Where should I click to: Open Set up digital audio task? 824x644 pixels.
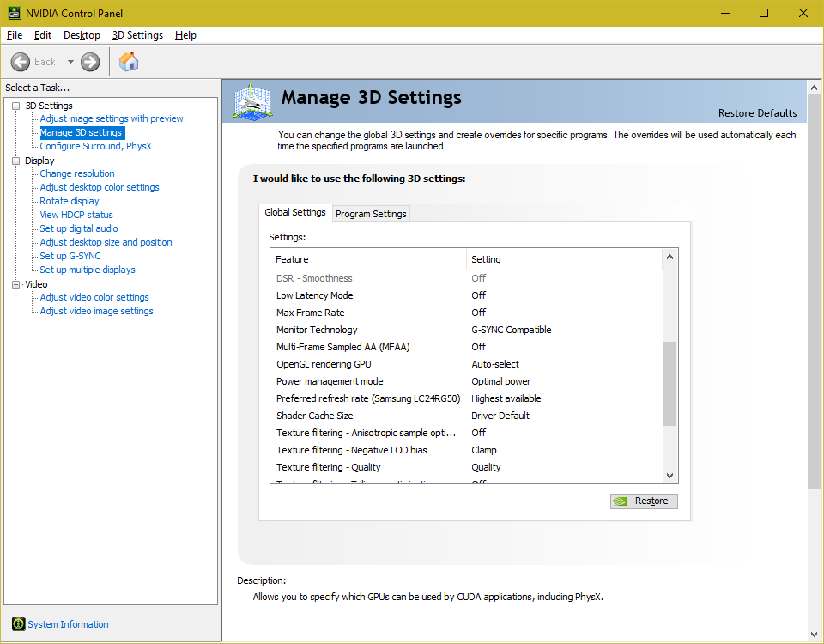coord(79,228)
